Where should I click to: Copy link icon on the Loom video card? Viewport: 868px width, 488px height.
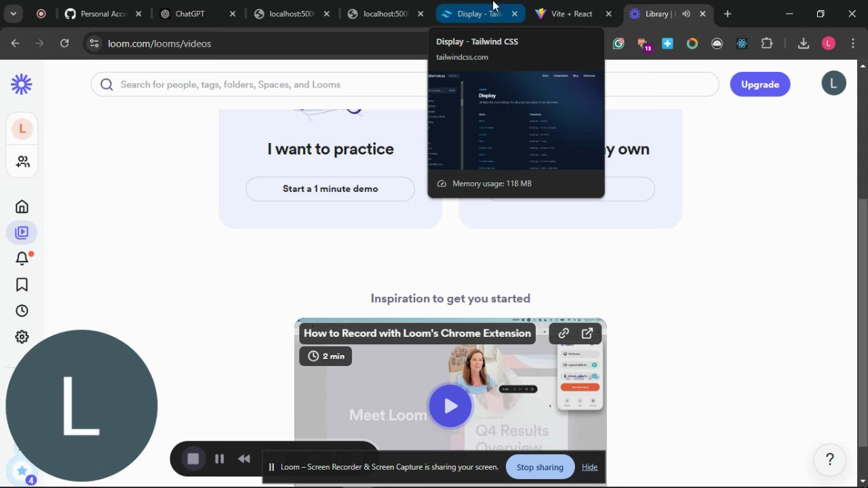564,333
